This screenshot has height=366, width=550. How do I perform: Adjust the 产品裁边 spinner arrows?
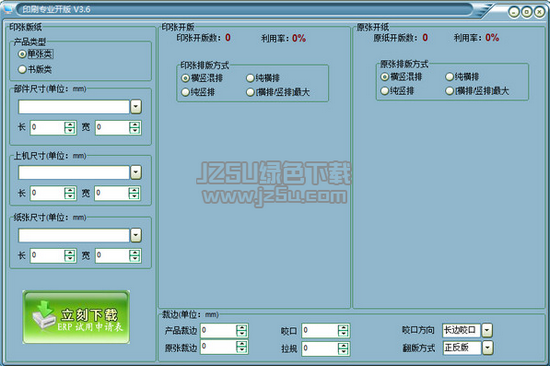coord(242,331)
